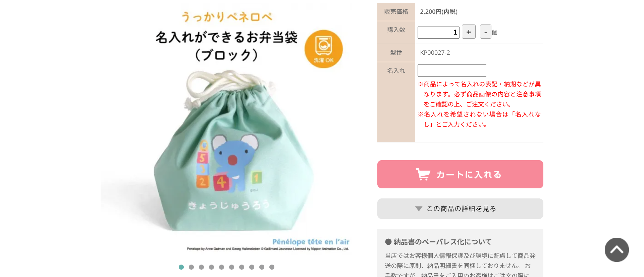Viewport: 644px width, 277px height.
Task: Expand この商品の詳細を見る section
Action: coord(460,209)
